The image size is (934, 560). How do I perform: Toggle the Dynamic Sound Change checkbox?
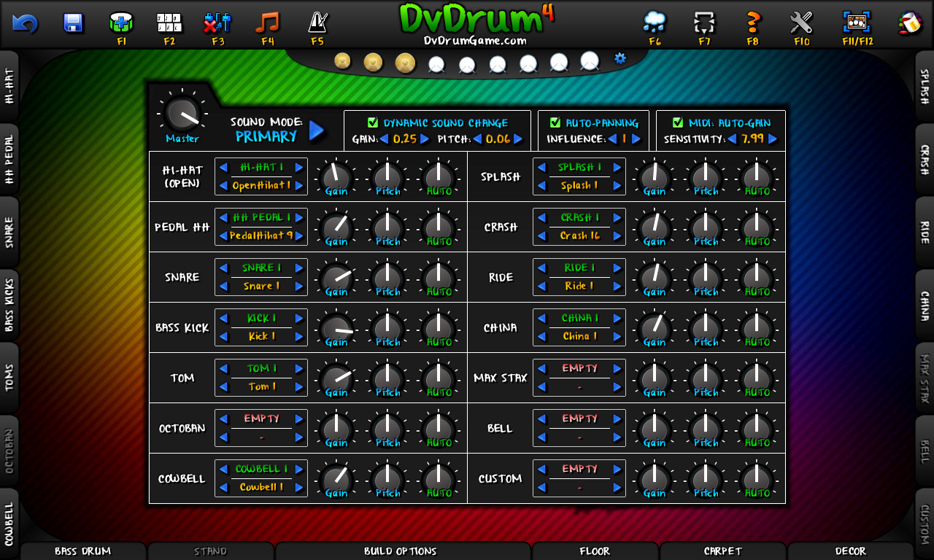[373, 122]
